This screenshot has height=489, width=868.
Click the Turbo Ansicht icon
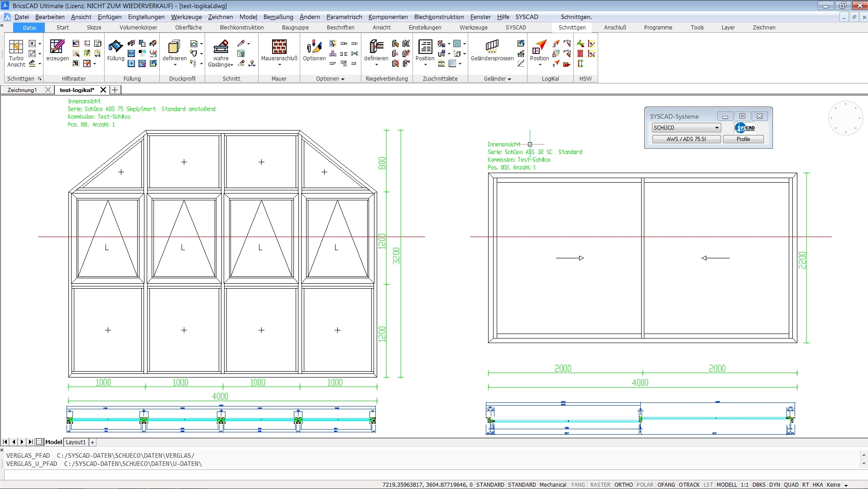(16, 47)
